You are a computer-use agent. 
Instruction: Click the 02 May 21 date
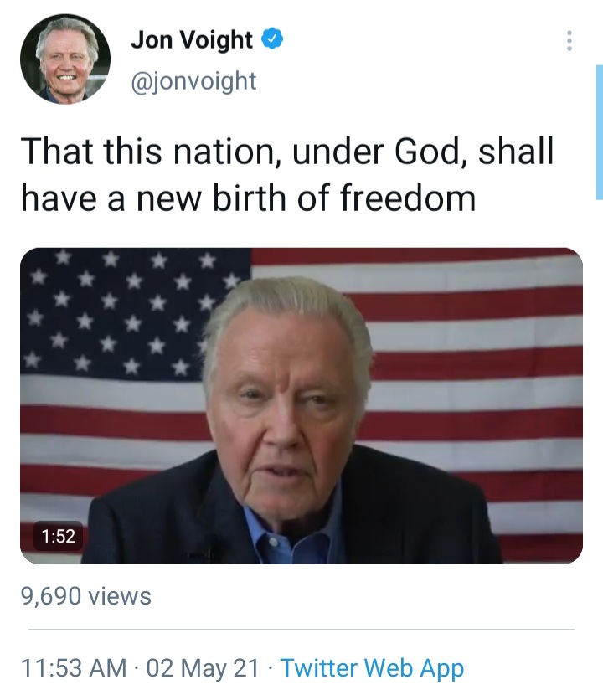[x=203, y=668]
